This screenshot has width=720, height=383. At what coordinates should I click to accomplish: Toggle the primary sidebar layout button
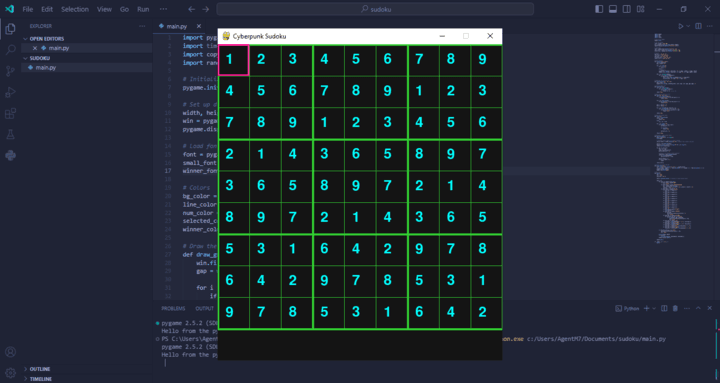point(599,9)
